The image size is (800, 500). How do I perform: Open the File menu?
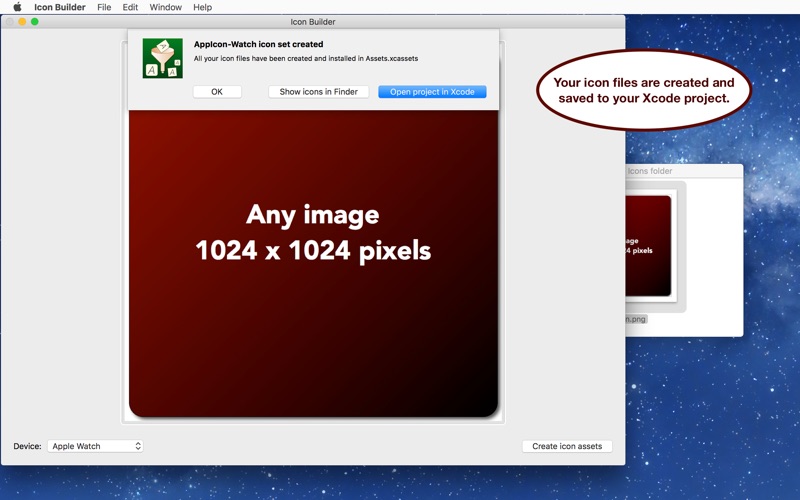(x=104, y=7)
